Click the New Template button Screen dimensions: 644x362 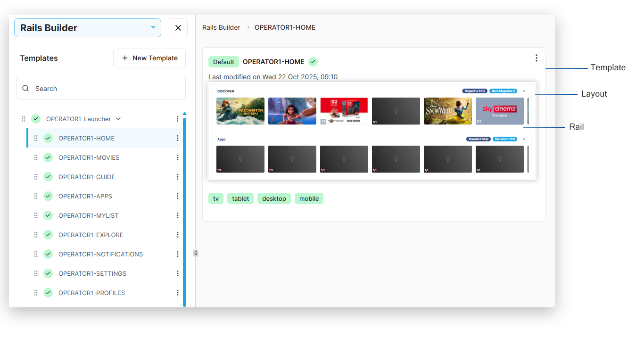pyautogui.click(x=149, y=58)
